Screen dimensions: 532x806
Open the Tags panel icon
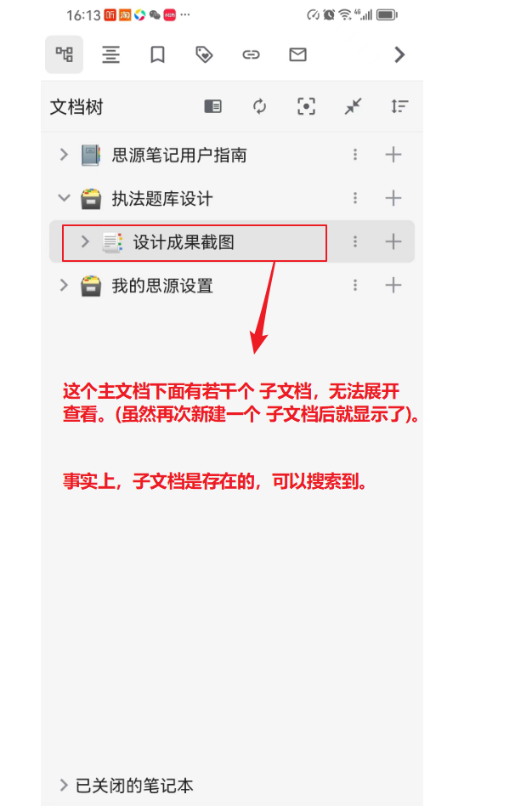coord(204,54)
